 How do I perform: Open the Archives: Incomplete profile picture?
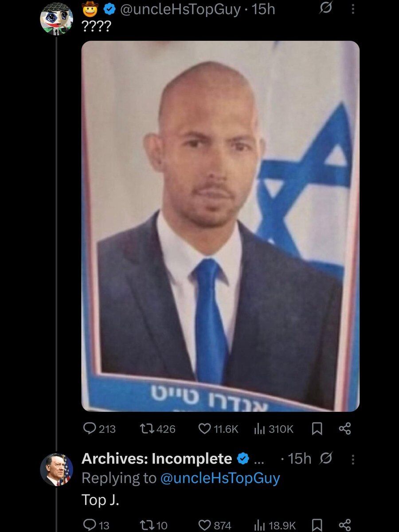(56, 469)
